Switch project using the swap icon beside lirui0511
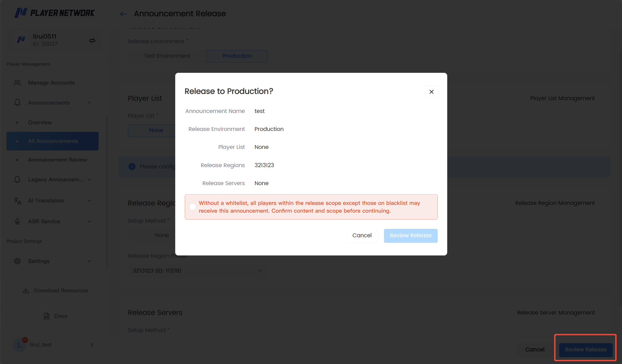Viewport: 622px width, 364px height. [x=92, y=40]
